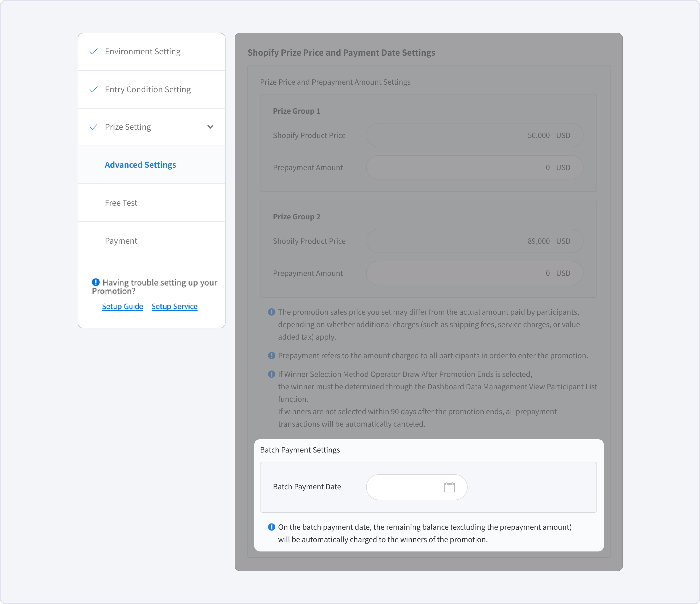Click 'Prize Price and Prepayment Amount Settings' subtitle
This screenshot has width=700, height=604.
[x=335, y=82]
